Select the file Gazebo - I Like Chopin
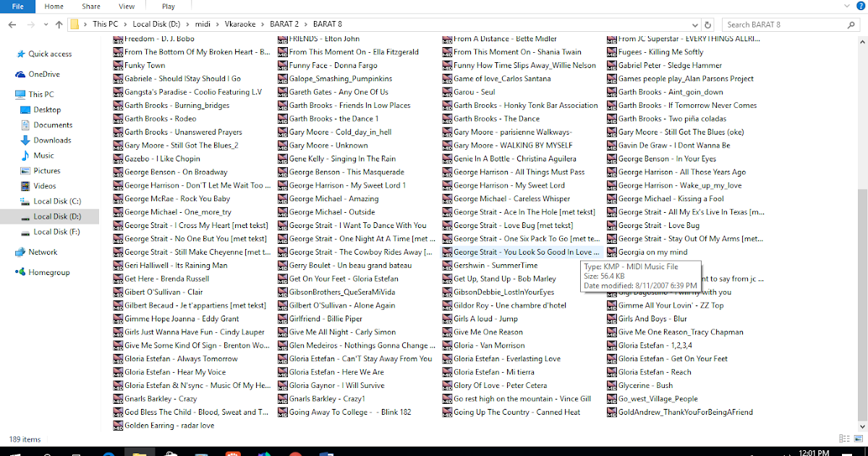Screen dimensions: 868x456 pyautogui.click(x=157, y=159)
